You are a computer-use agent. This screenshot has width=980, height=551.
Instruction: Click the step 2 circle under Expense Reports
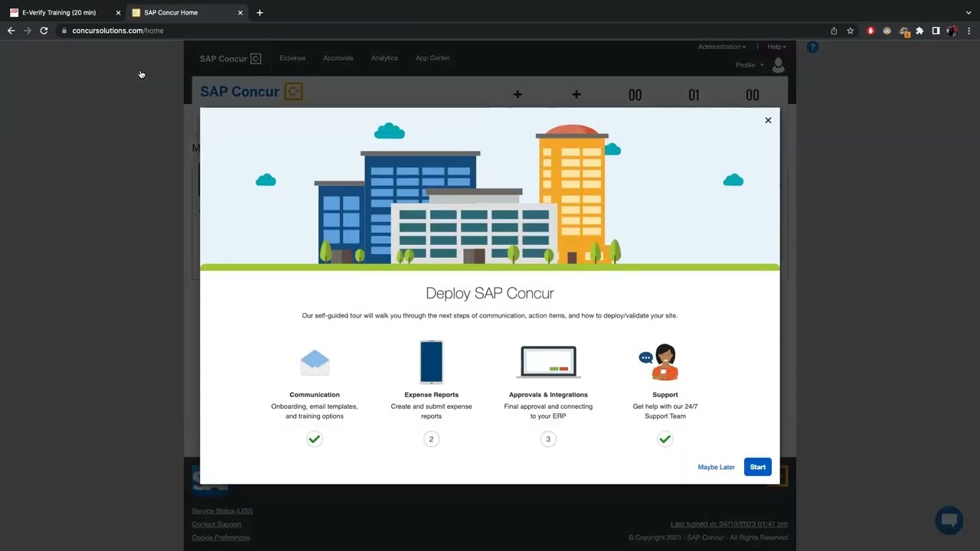431,439
